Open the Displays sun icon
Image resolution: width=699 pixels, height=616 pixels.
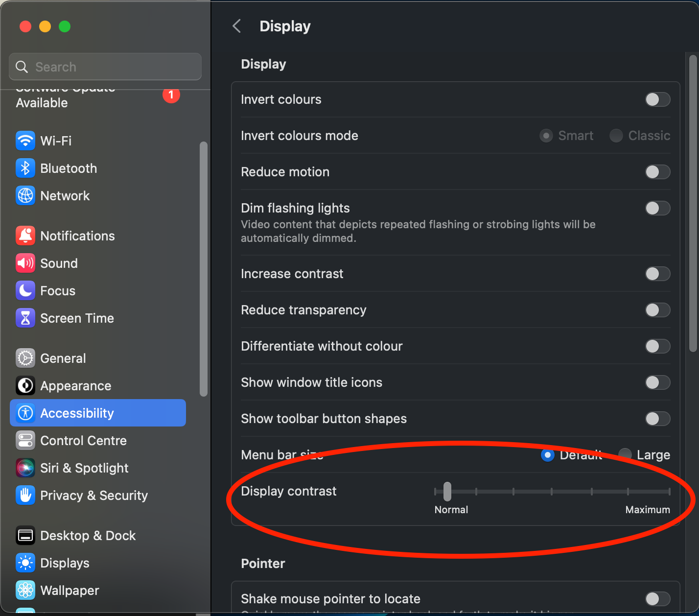pyautogui.click(x=25, y=563)
